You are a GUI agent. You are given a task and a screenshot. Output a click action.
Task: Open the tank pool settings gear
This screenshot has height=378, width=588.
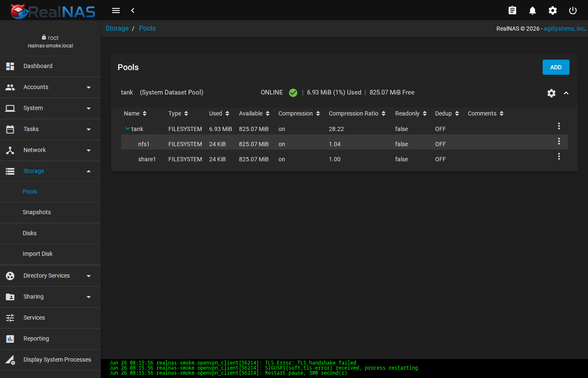tap(551, 93)
